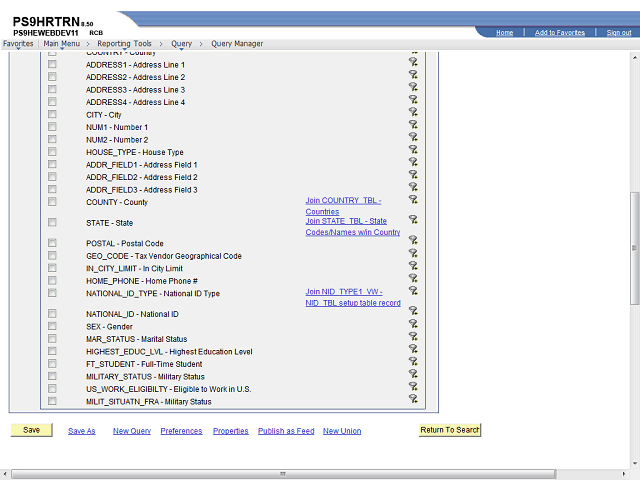
Task: Click filter icon for HIGHEST_EDUC_LVL row
Action: coord(413,349)
